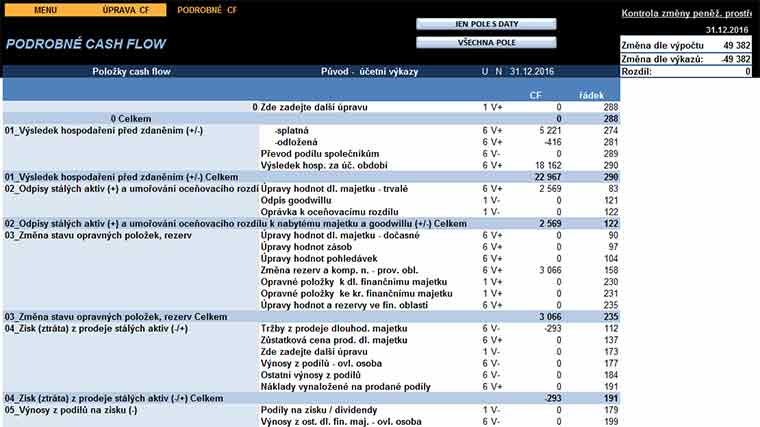
Task: Select 'Úpravy hodnot dl. majetku - trvalé'
Action: [x=334, y=189]
